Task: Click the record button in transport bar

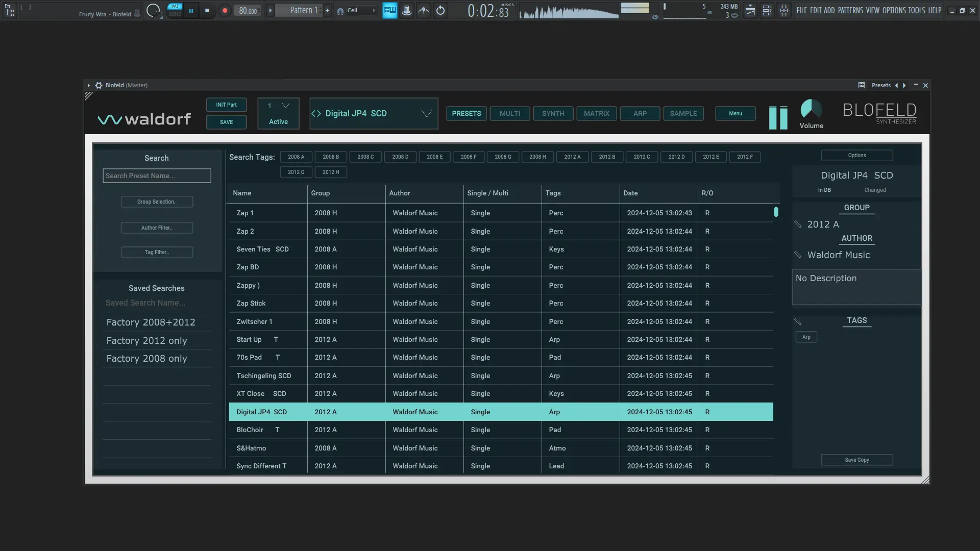Action: coord(225,11)
